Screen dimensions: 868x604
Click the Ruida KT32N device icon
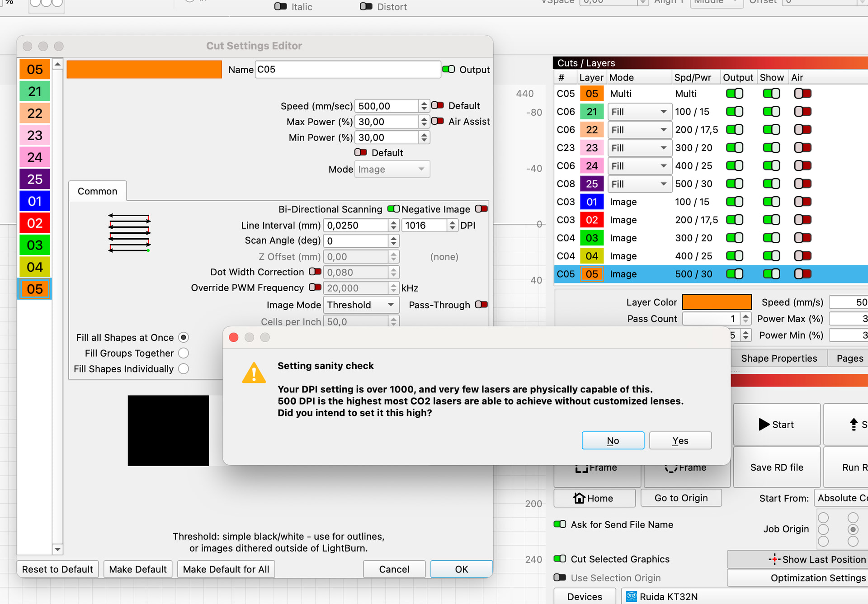point(632,597)
